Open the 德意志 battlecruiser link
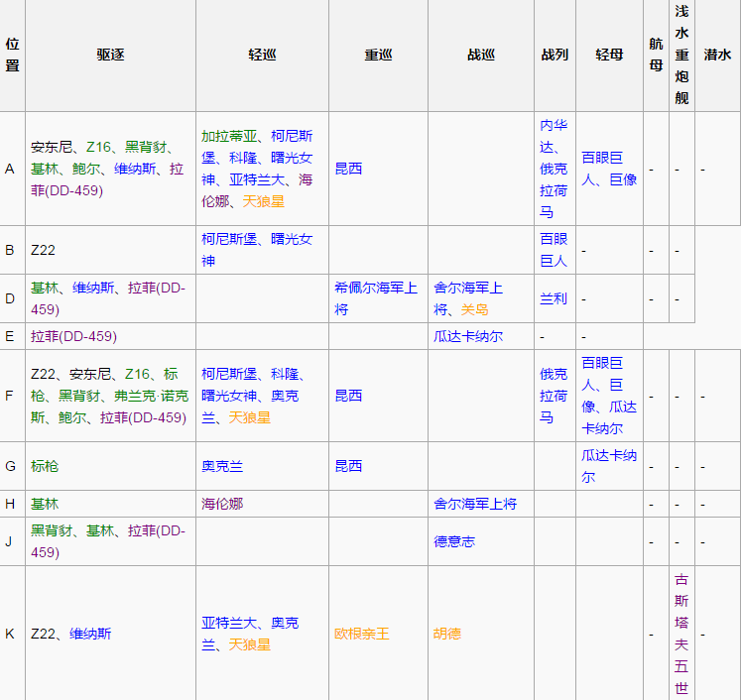 [x=454, y=541]
